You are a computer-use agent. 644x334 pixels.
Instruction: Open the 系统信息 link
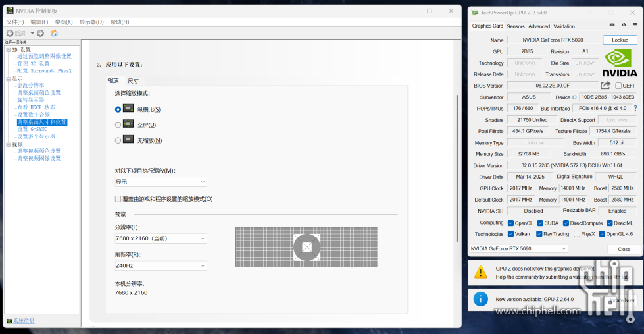(24, 321)
